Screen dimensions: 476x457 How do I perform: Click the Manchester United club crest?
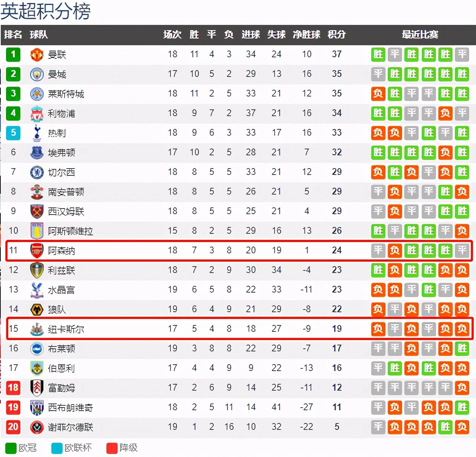(37, 54)
